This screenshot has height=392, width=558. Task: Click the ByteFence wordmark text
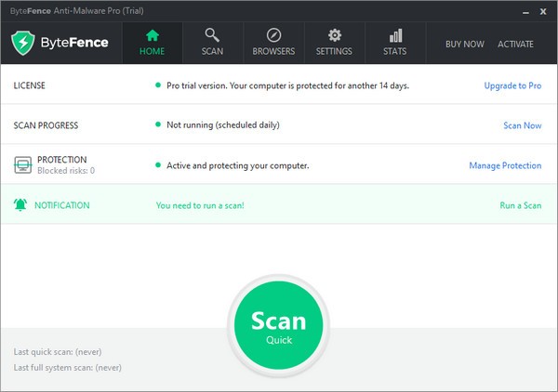coord(74,43)
